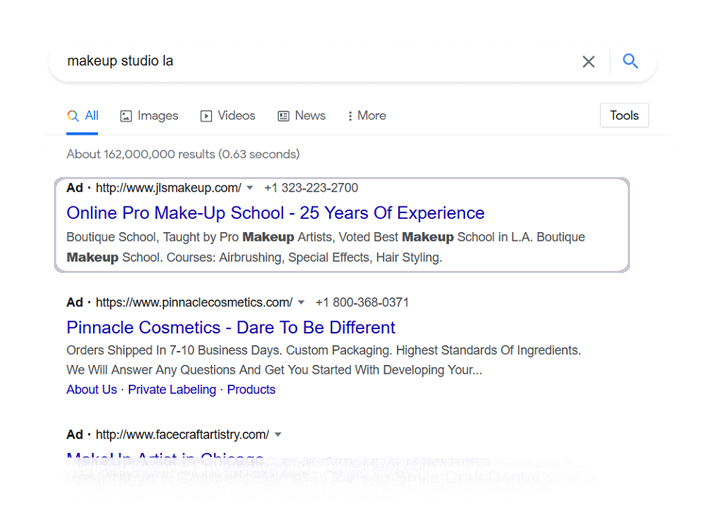Viewport: 716px width, 512px height.
Task: Expand dropdown arrow beside pinnaclecosmetics.com URL
Action: [301, 303]
